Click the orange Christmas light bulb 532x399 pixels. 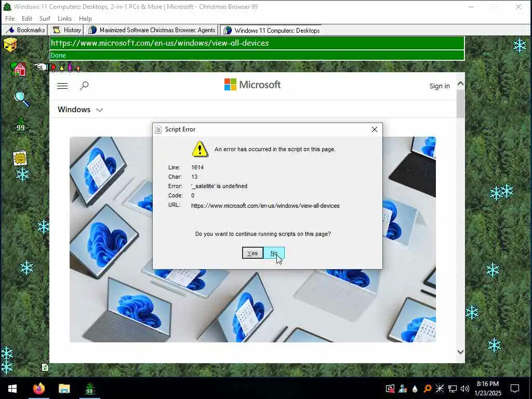[78, 69]
